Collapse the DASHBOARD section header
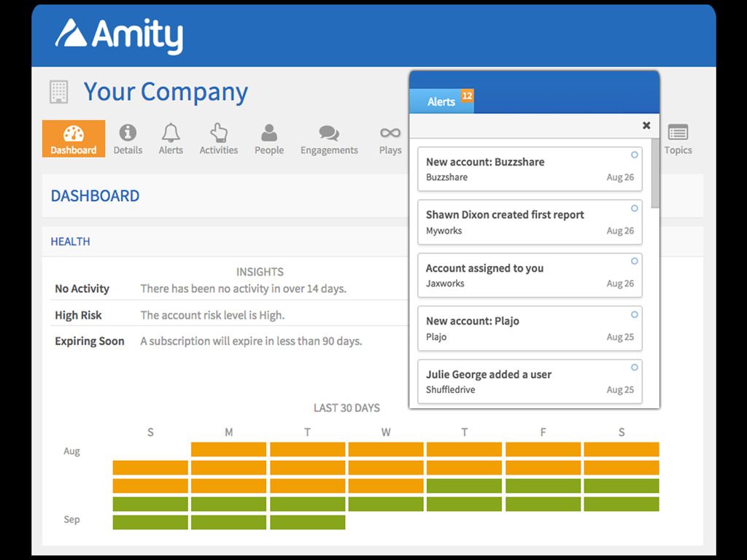 pos(96,195)
